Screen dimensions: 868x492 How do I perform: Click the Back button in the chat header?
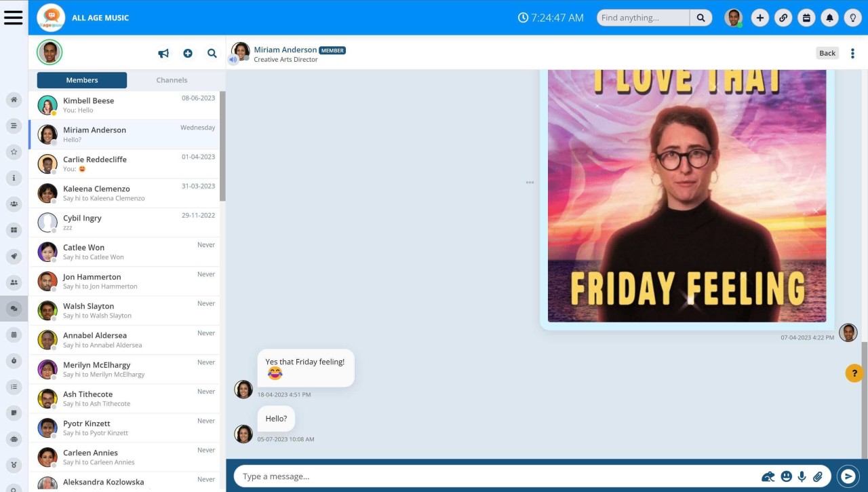click(x=827, y=52)
